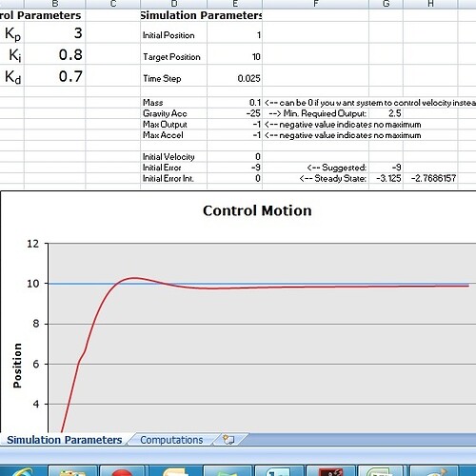Select the Max Output value cell
This screenshot has width=476, height=476.
pos(235,124)
